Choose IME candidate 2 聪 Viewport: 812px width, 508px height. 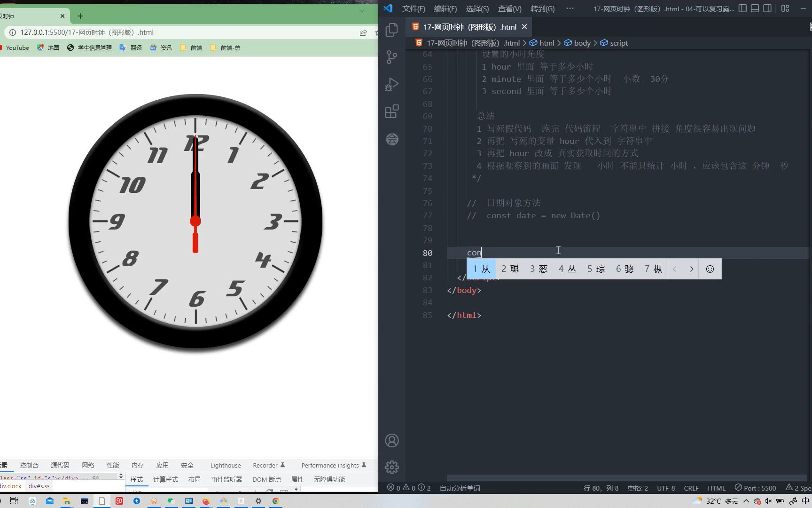point(510,269)
